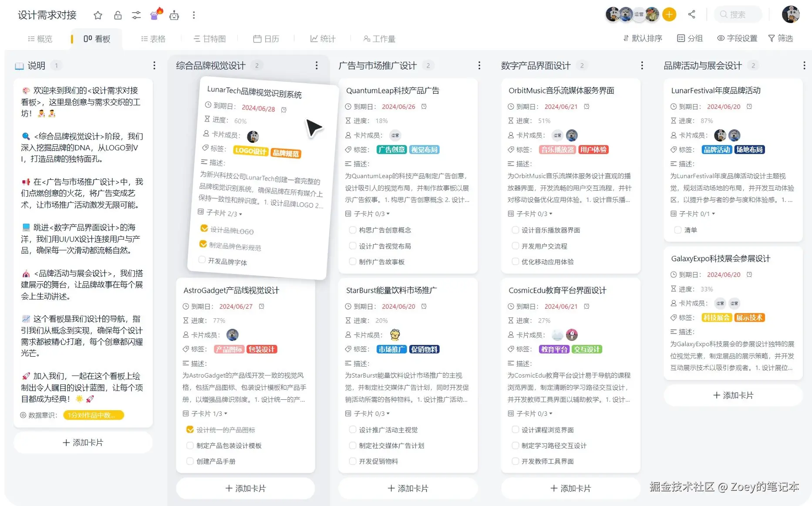Collapse 子卡片 1/3 on AstroGadget card

[205, 414]
